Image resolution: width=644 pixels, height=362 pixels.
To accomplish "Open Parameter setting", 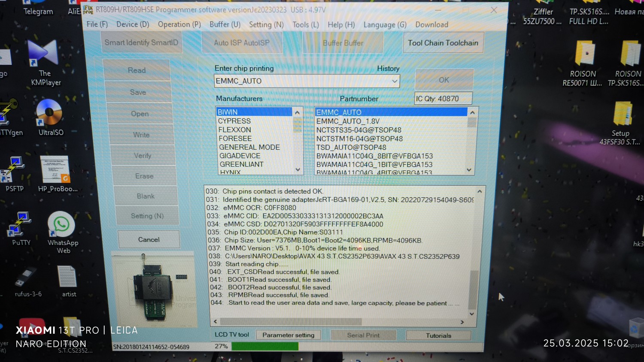I will click(288, 335).
